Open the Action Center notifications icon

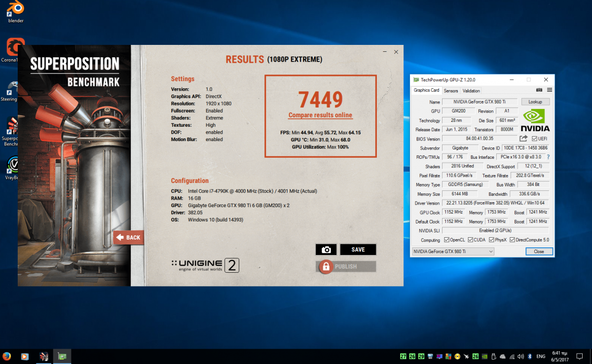pos(579,356)
